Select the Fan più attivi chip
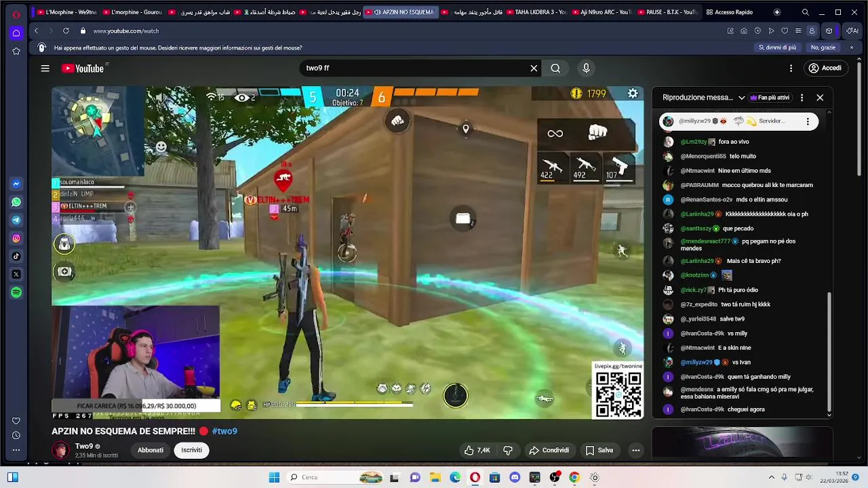This screenshot has width=868, height=488. click(x=770, y=98)
